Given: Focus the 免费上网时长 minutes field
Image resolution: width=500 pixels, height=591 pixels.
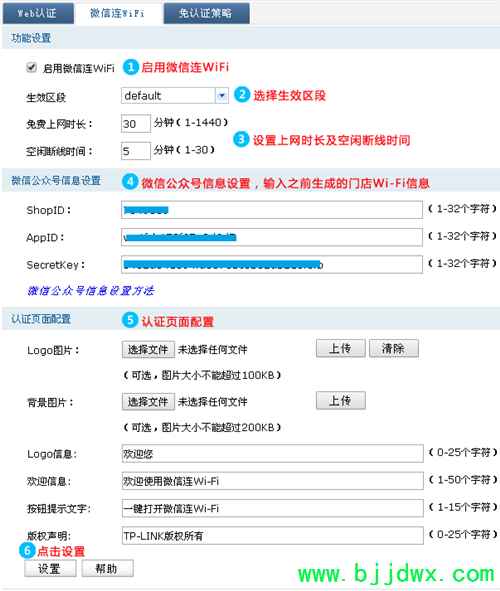Looking at the screenshot, I should pos(136,124).
